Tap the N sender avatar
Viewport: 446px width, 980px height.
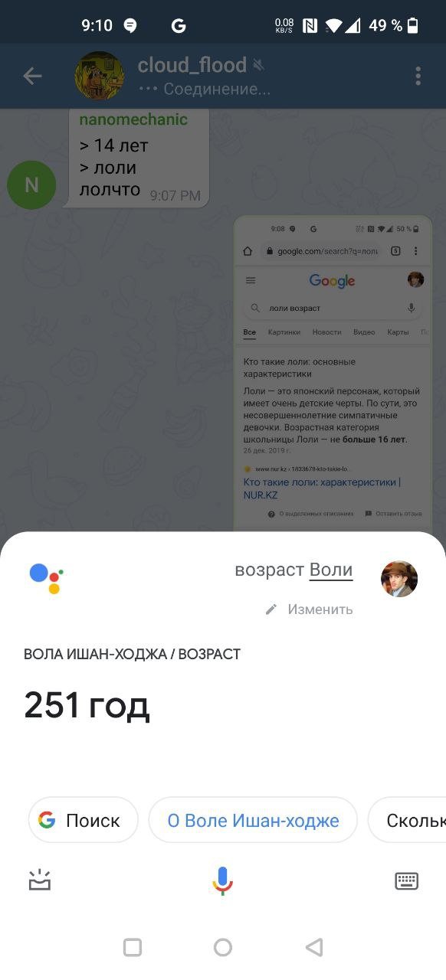click(x=31, y=185)
